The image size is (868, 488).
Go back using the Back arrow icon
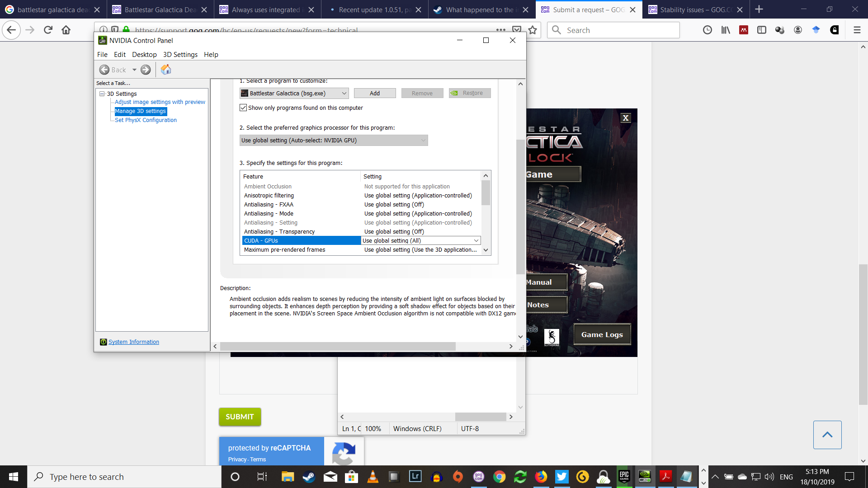coord(104,70)
